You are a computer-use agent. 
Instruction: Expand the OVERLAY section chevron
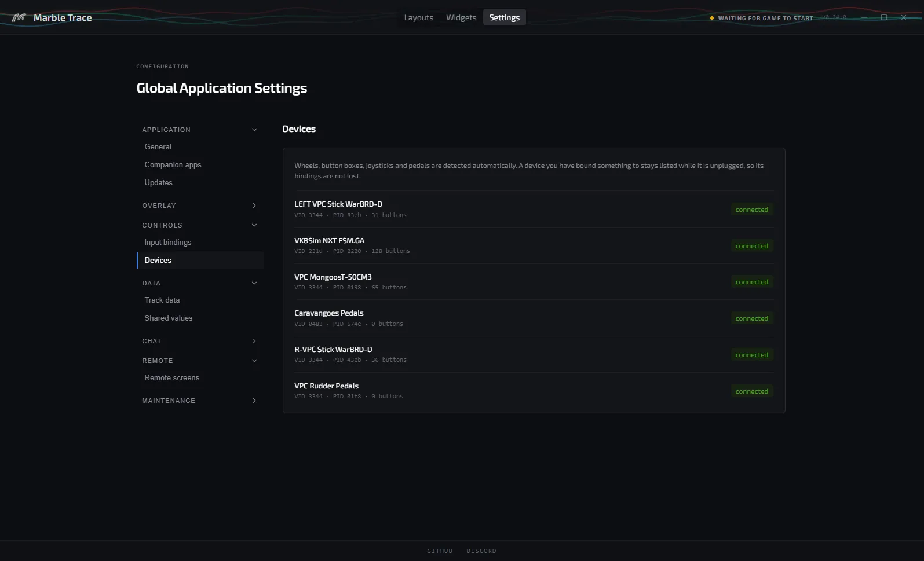coord(254,206)
